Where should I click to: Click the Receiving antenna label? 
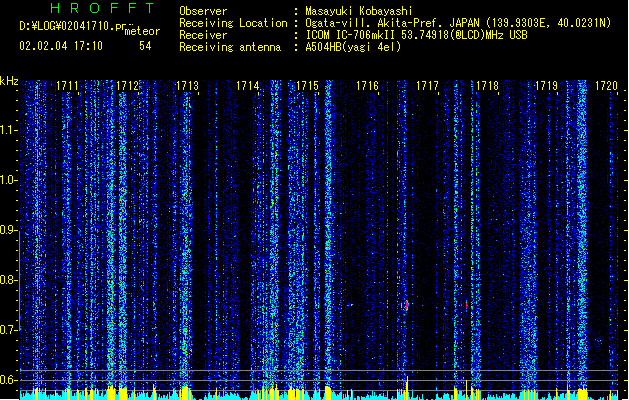[x=230, y=47]
